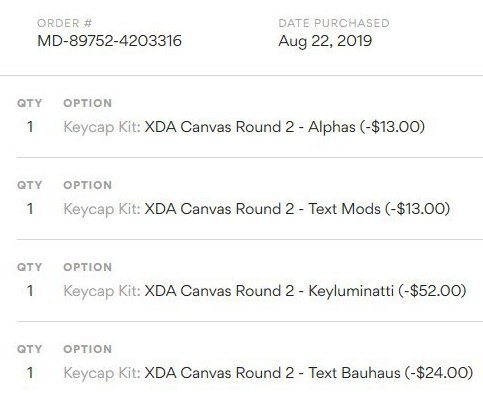483x393 pixels.
Task: Click the first OPTION column header
Action: [88, 103]
